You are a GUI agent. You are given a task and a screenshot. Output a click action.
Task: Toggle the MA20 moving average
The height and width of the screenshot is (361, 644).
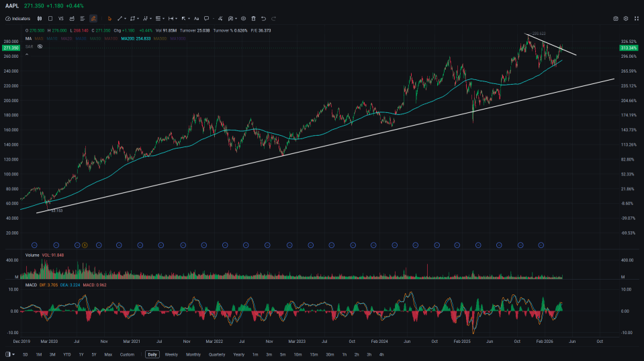[x=66, y=38]
